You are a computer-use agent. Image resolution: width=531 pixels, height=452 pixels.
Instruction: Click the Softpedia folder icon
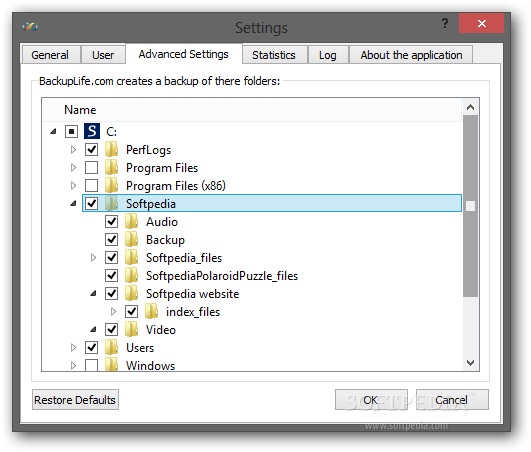coord(111,203)
